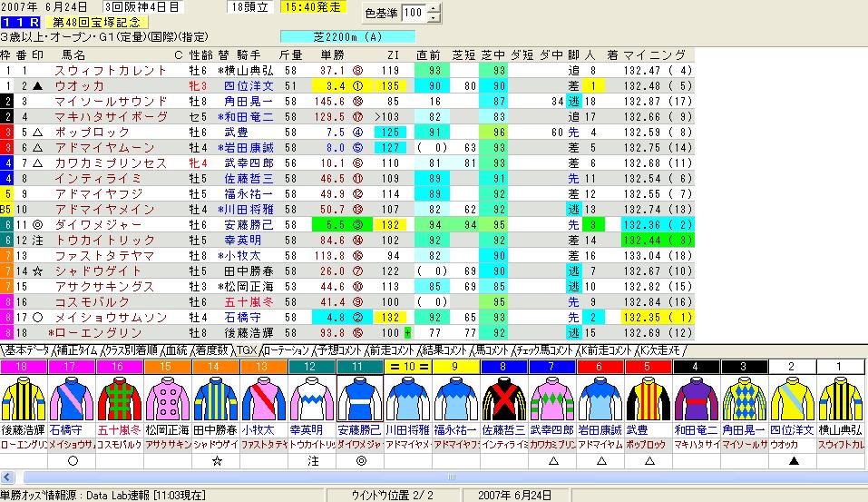Click mining value 132.35 ( 1) cell
The image size is (868, 502).
pyautogui.click(x=658, y=318)
